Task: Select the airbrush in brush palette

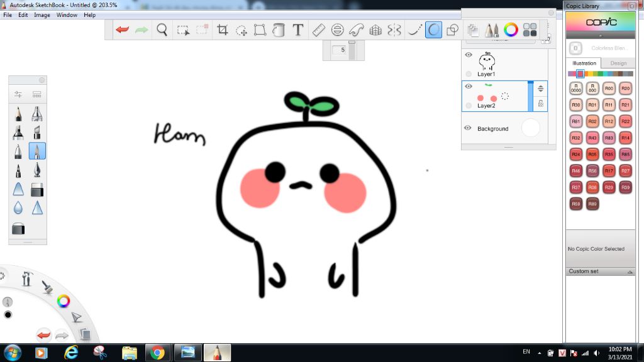Action: click(37, 114)
